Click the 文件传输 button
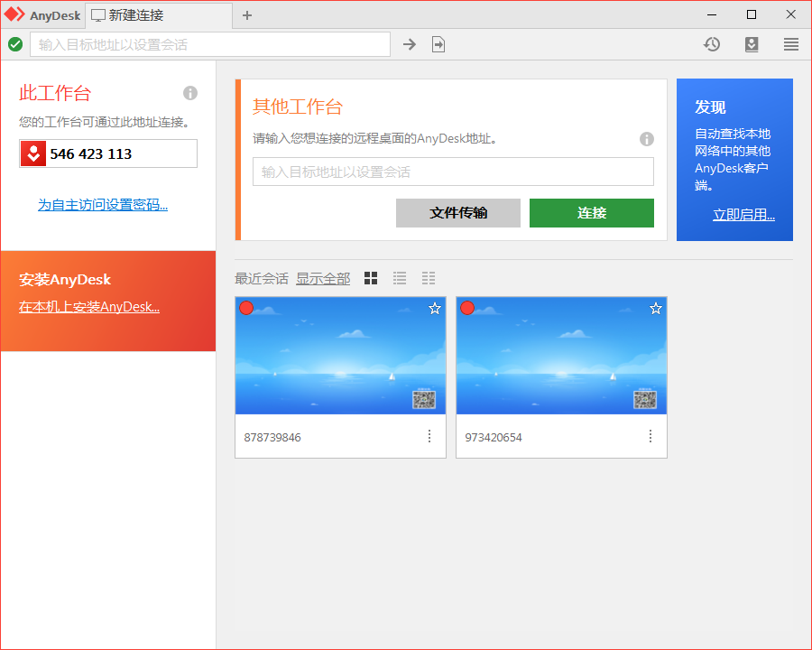 tap(457, 212)
